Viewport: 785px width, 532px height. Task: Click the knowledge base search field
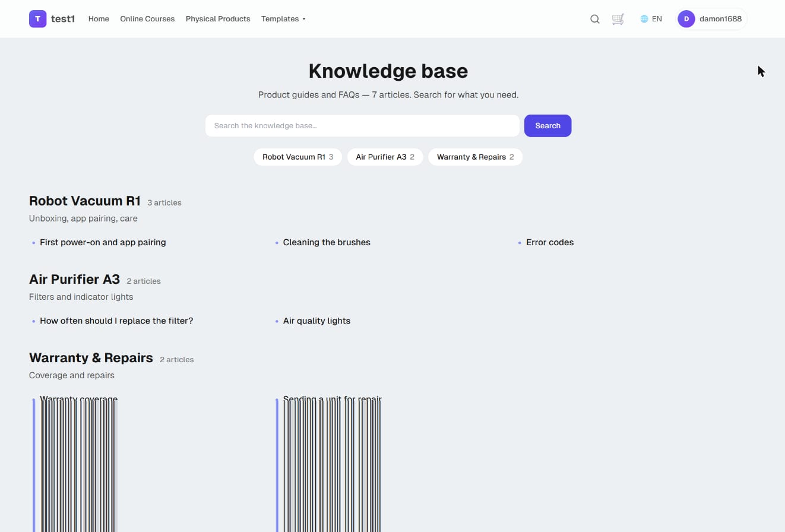[362, 126]
